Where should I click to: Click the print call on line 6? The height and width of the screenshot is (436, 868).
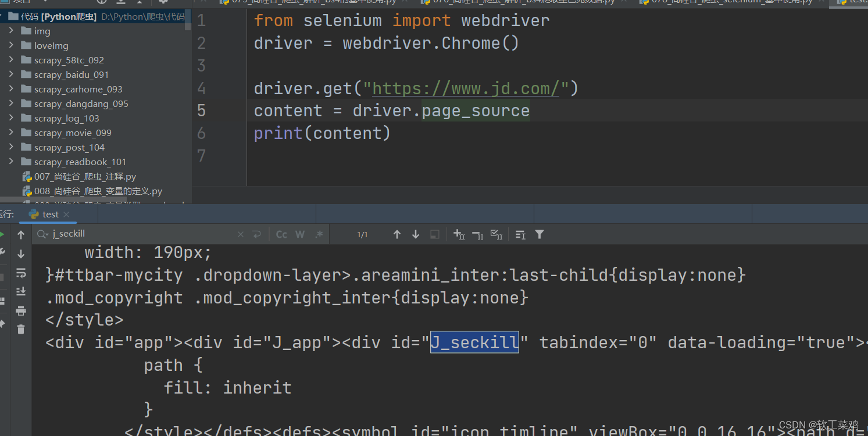pyautogui.click(x=278, y=133)
